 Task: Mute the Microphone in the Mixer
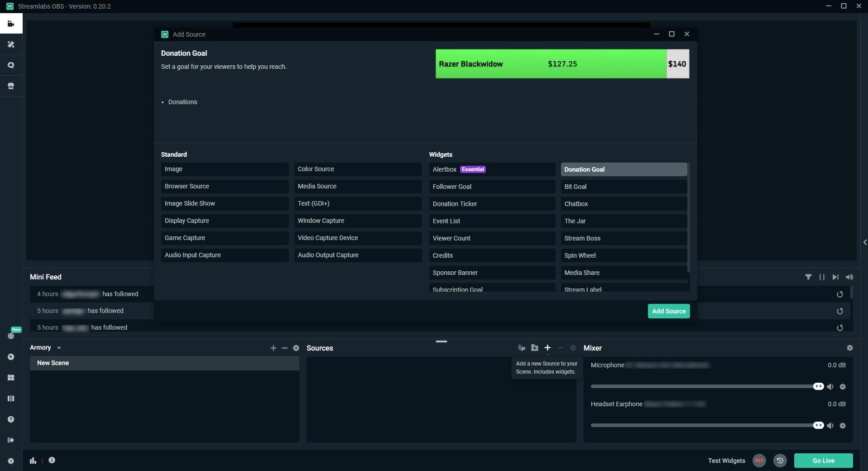point(831,386)
